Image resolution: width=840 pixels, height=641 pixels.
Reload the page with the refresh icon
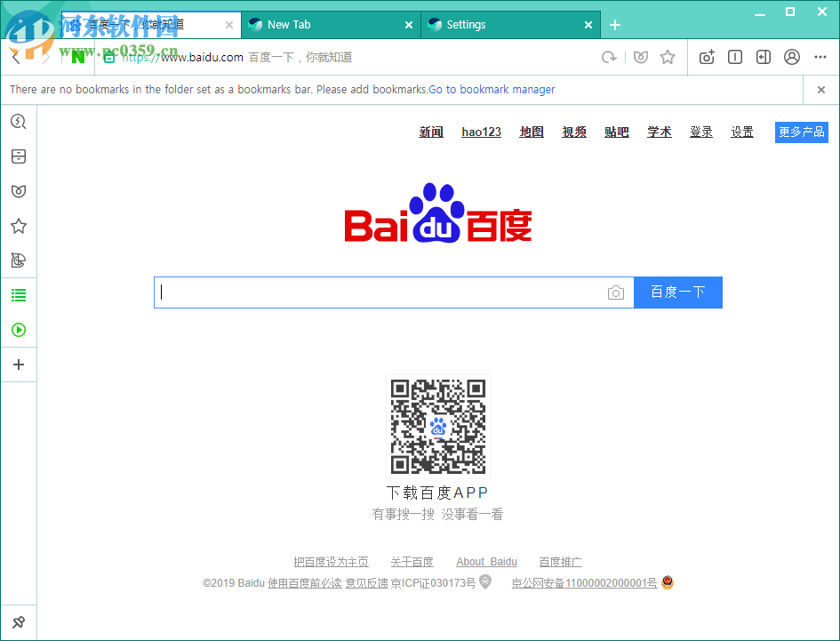pos(609,57)
